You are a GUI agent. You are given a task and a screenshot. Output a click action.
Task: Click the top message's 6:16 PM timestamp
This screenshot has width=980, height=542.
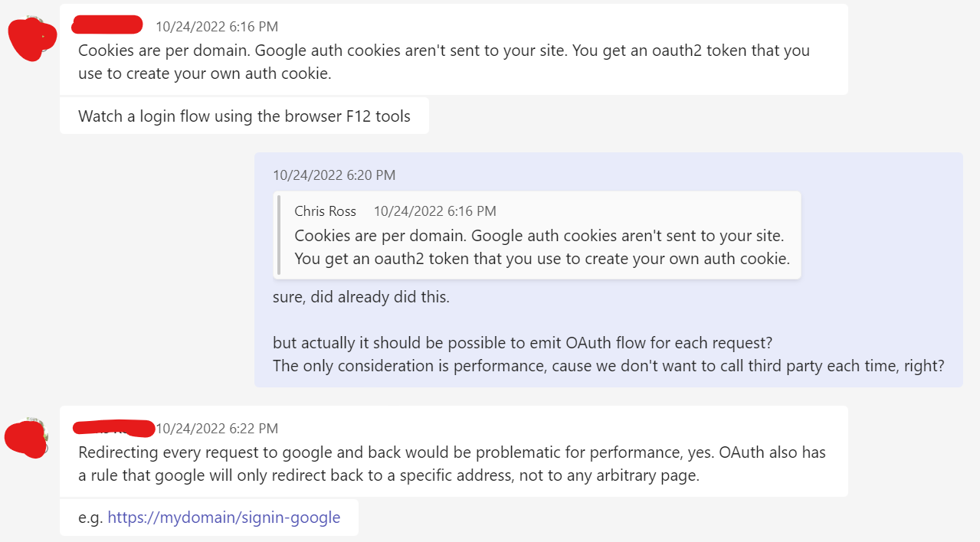[x=217, y=27]
